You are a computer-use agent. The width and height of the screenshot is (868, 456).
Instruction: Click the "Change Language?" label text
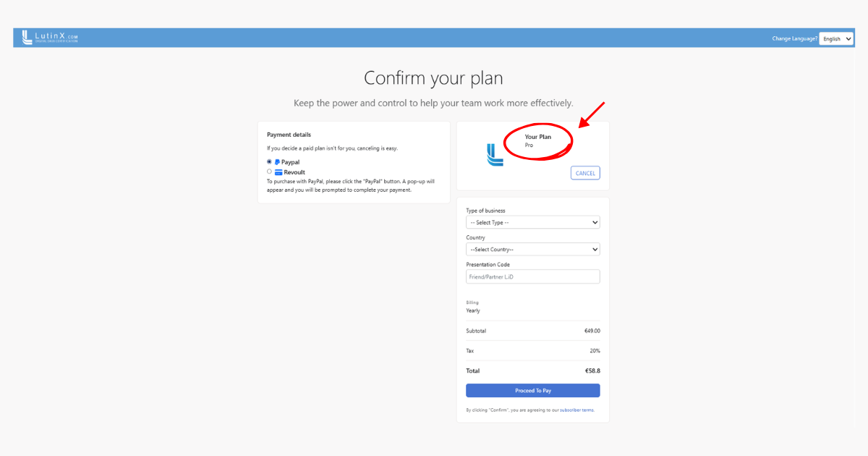[794, 38]
